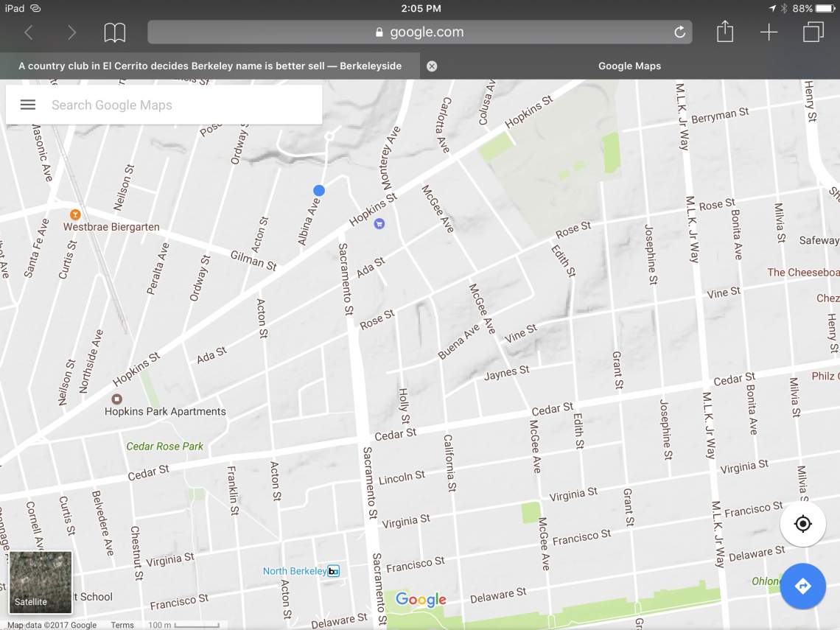Tap the Lincoln St label
Image resolution: width=840 pixels, height=630 pixels.
click(x=402, y=477)
